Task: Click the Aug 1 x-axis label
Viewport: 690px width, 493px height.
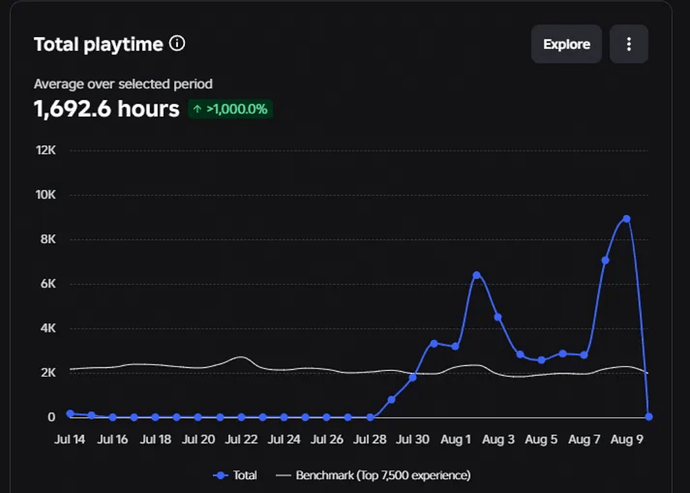Action: (455, 439)
